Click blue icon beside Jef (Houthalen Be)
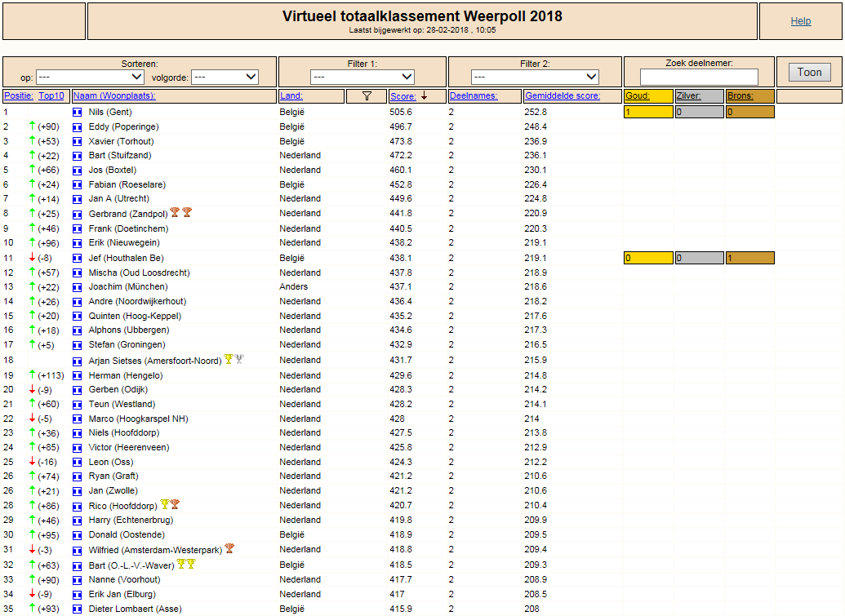This screenshot has height=616, width=845. tap(78, 259)
